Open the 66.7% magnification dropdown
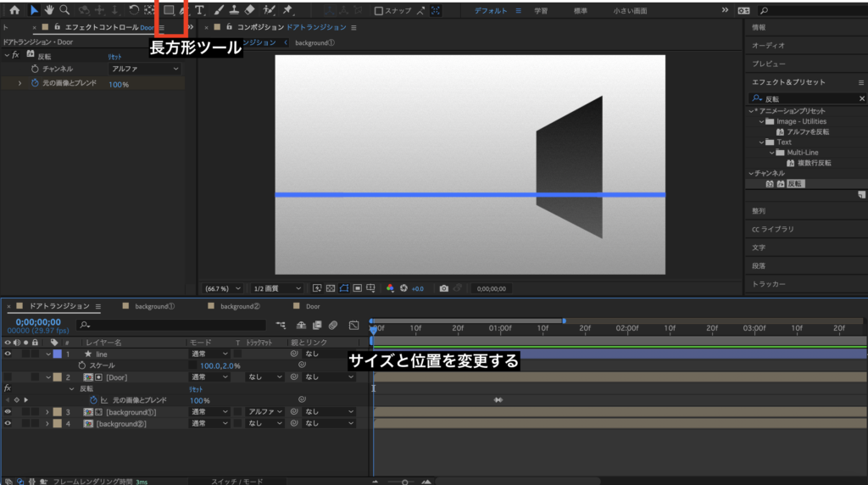868x485 pixels. pyautogui.click(x=223, y=288)
